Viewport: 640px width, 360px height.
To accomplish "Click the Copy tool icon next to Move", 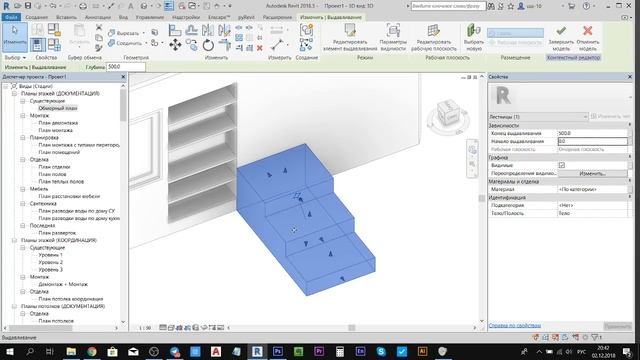I will [191, 45].
